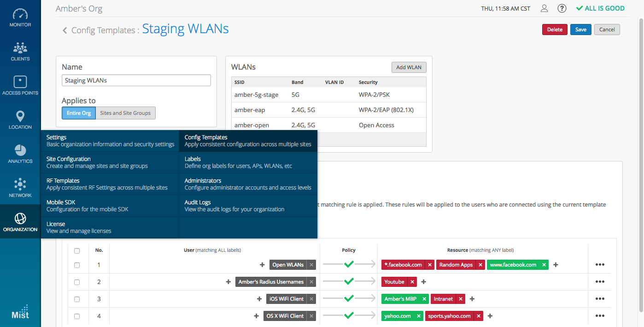
Task: Open more options for rule 1
Action: tap(600, 265)
